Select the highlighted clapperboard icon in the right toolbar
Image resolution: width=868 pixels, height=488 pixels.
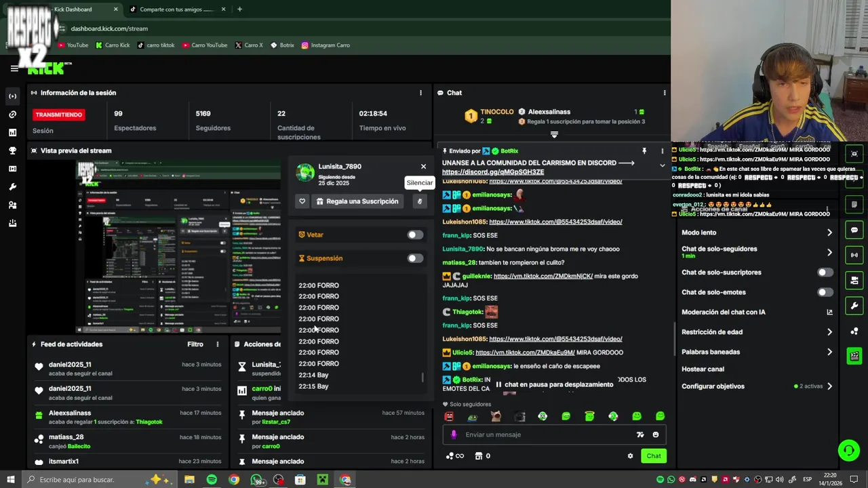854,356
